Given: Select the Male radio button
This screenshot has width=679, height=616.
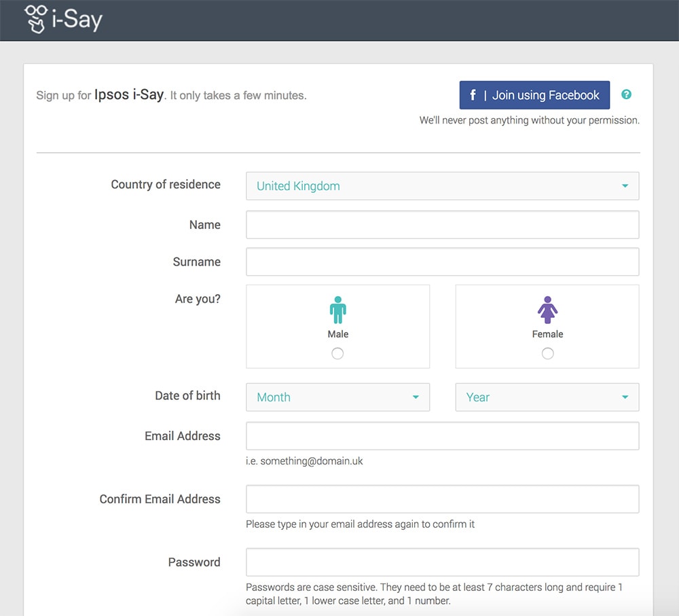Looking at the screenshot, I should pos(337,353).
